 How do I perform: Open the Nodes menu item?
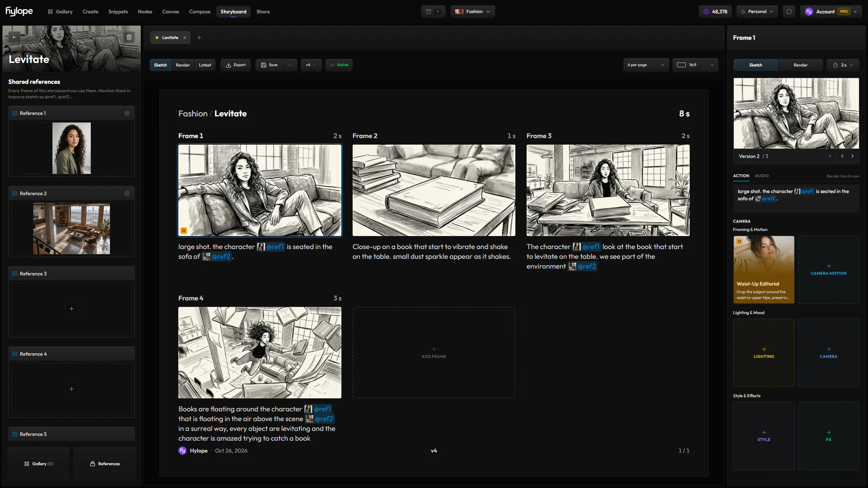[145, 12]
